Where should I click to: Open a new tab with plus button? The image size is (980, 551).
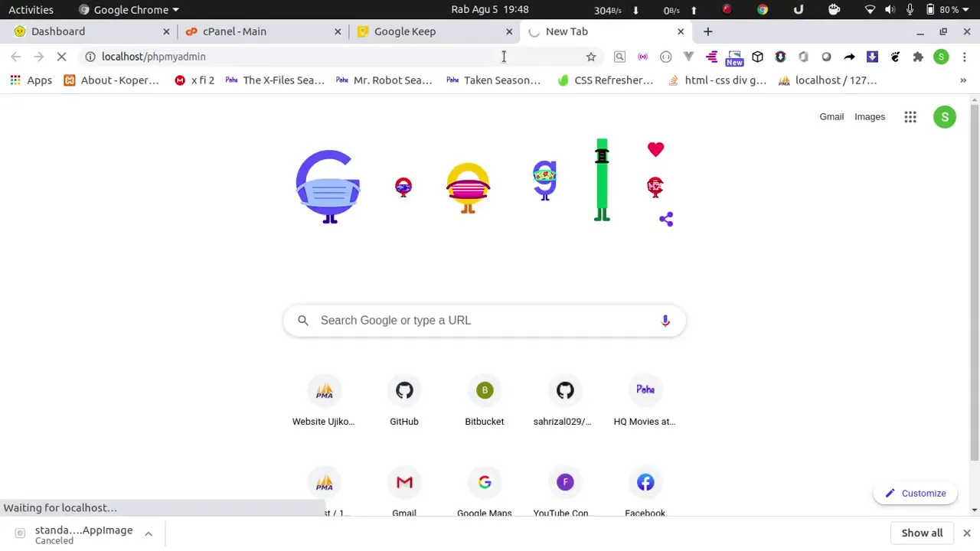click(707, 31)
